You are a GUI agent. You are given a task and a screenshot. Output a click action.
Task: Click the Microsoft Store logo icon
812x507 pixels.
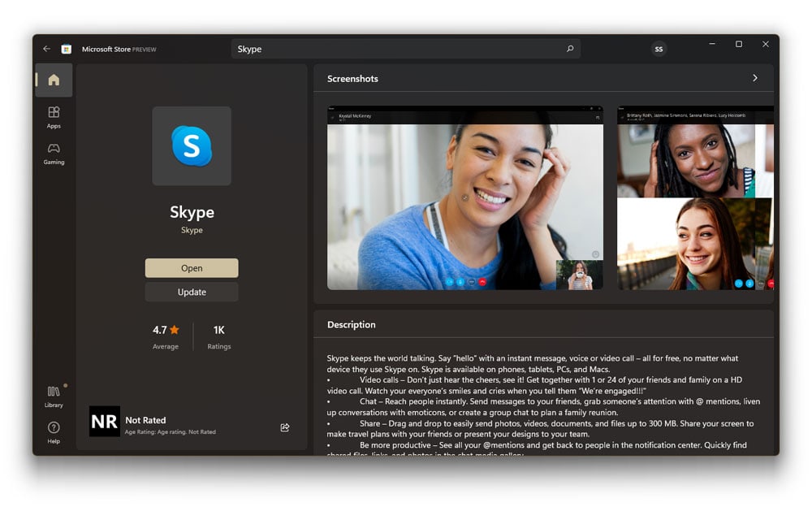click(x=67, y=50)
